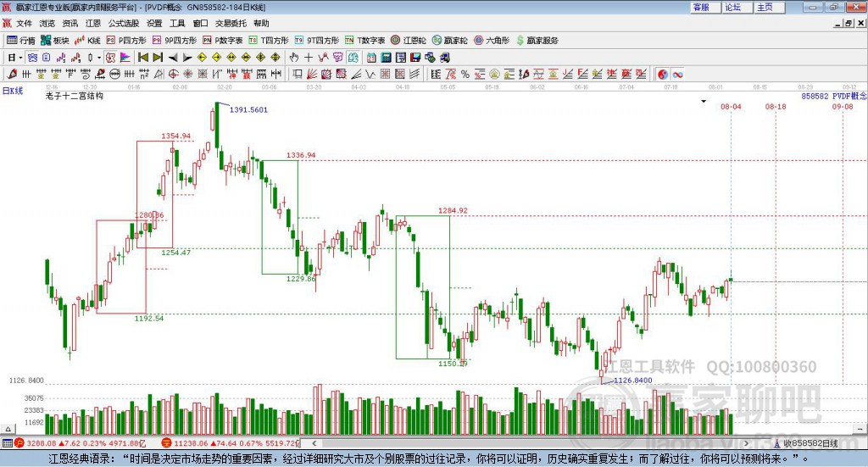Toggle the colorful flag icon
The width and height of the screenshot is (868, 467).
coord(125,58)
